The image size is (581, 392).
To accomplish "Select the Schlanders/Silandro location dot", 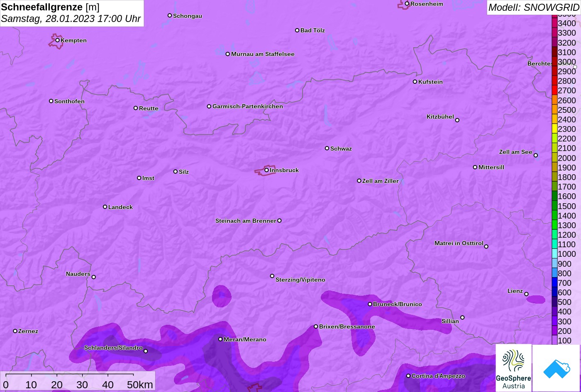I will click(146, 351).
